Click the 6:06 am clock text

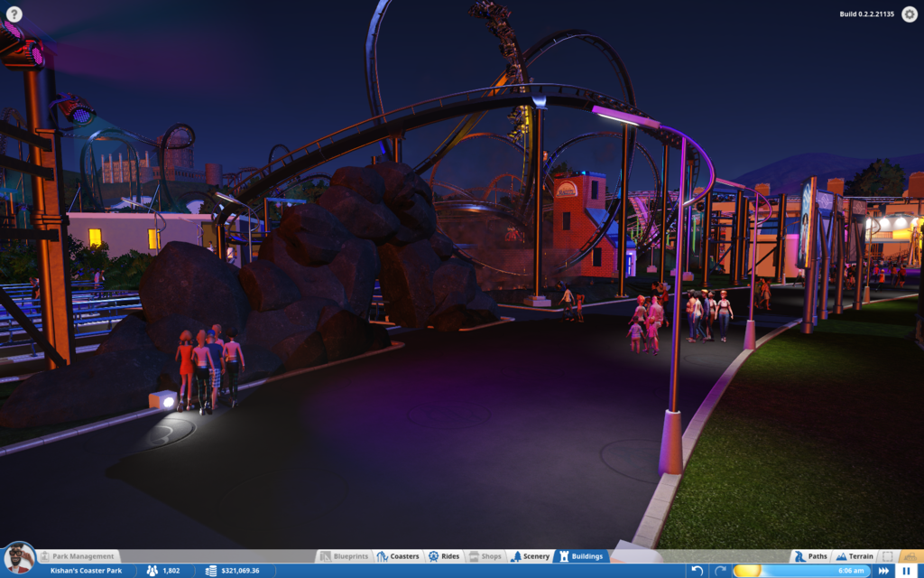tap(851, 571)
